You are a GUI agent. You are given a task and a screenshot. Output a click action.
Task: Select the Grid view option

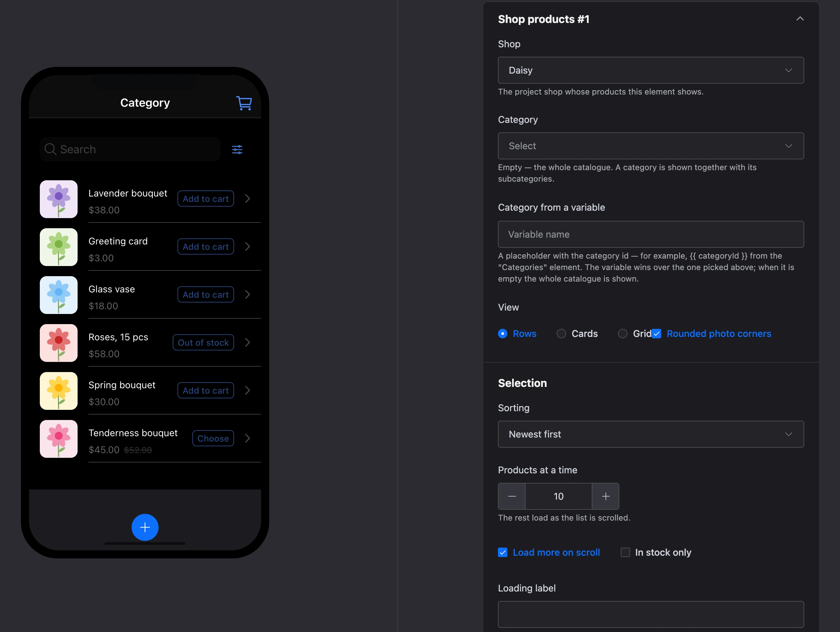(635, 333)
